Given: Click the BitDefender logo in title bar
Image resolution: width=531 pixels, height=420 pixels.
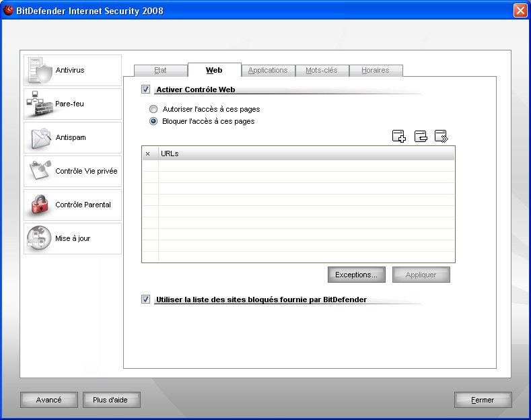Looking at the screenshot, I should (8, 10).
